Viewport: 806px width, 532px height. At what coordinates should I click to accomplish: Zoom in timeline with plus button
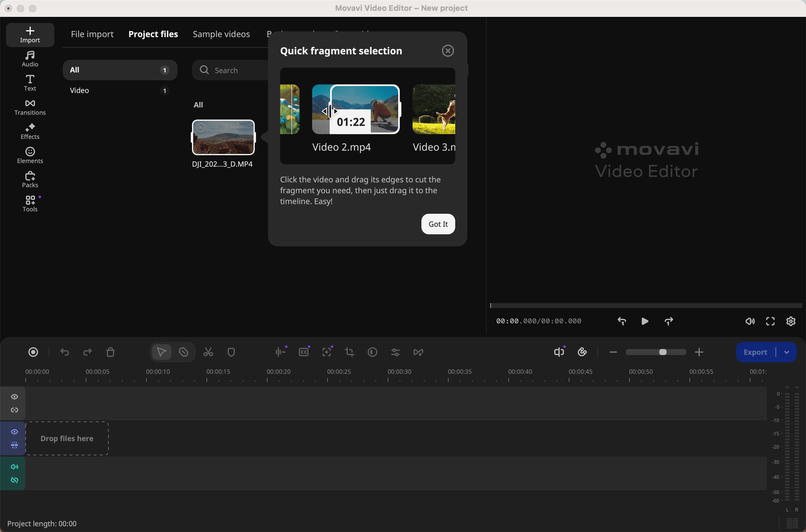[x=699, y=352]
